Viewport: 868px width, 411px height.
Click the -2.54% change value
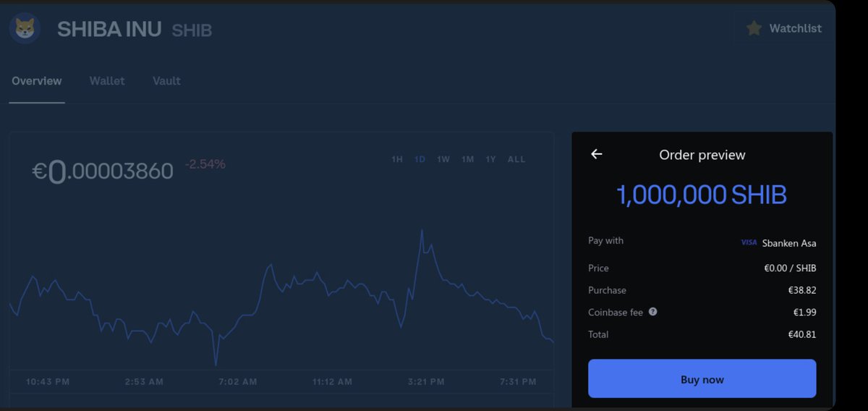pyautogui.click(x=205, y=164)
